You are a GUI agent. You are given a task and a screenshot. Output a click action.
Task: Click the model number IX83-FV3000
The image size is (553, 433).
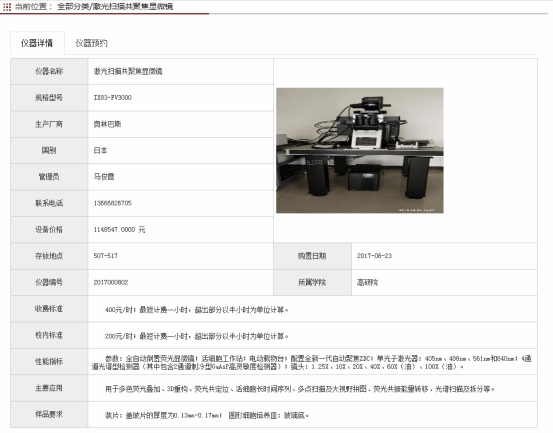tap(113, 98)
